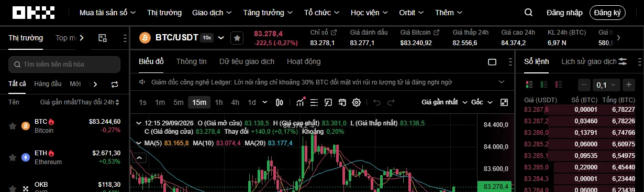This screenshot has height=192, width=644.
Task: Collapse the MA indicator legend chevron
Action: pos(138,143)
